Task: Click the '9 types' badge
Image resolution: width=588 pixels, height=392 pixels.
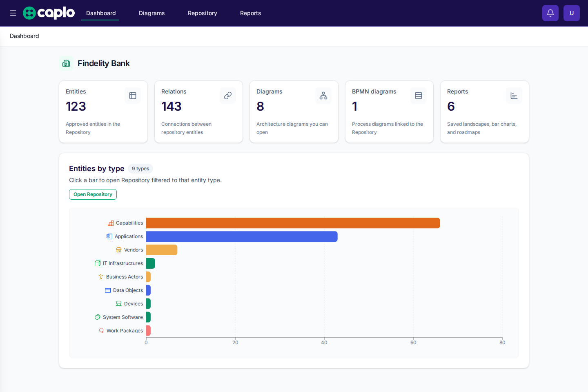Action: (x=140, y=169)
